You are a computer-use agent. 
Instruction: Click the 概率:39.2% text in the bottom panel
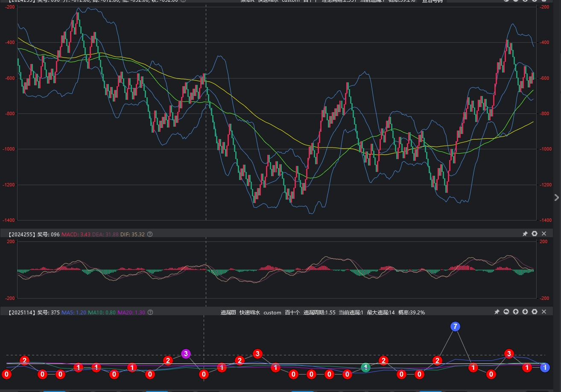tap(412, 313)
